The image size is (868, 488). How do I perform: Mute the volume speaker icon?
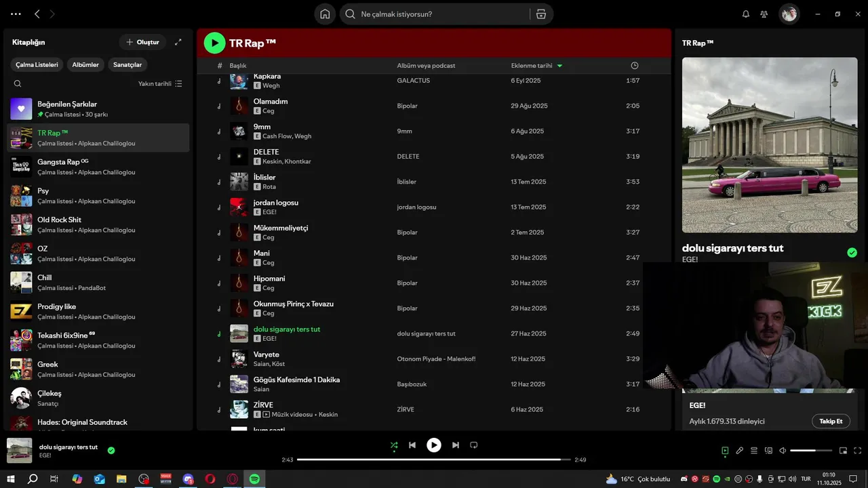(783, 451)
